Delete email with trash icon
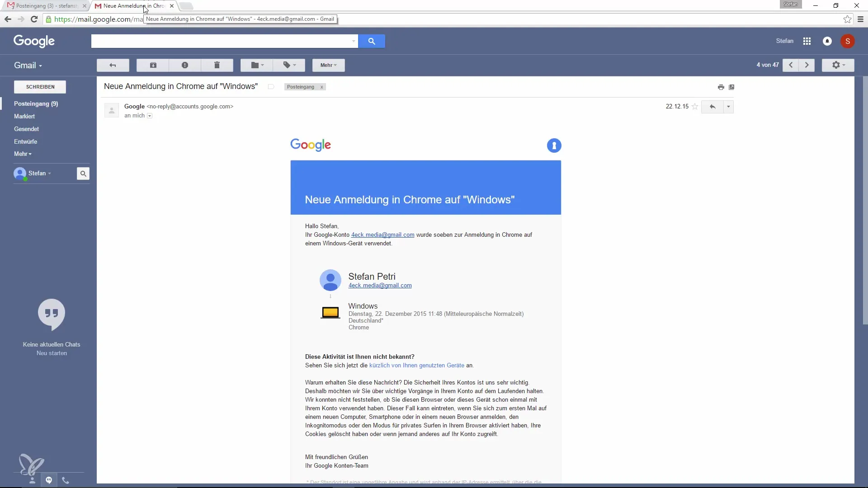 coord(217,66)
